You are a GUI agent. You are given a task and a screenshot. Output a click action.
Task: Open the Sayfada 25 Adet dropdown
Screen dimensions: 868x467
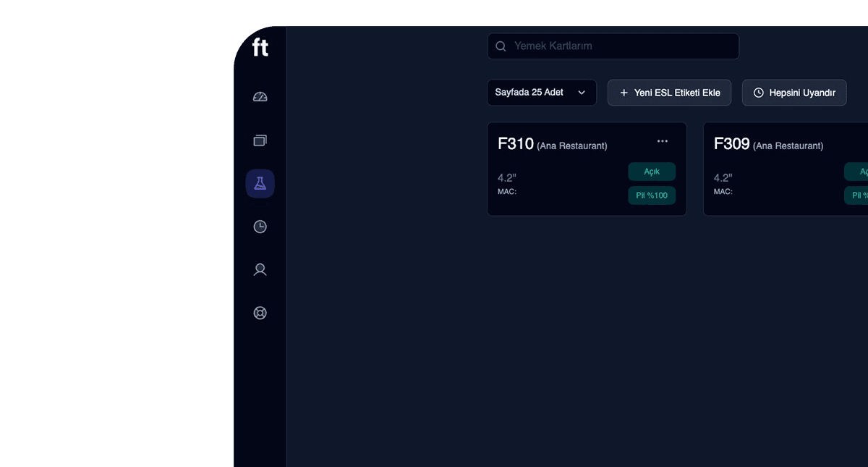[x=541, y=93]
